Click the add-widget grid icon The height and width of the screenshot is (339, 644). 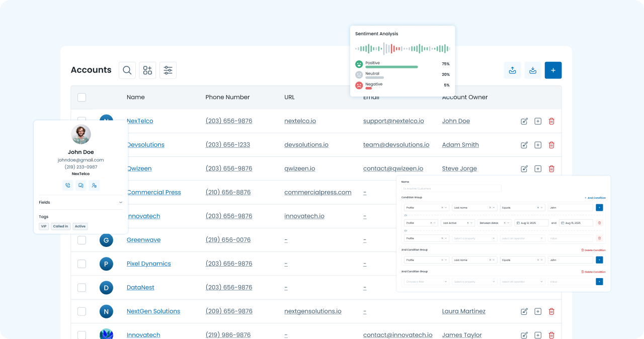pyautogui.click(x=147, y=70)
